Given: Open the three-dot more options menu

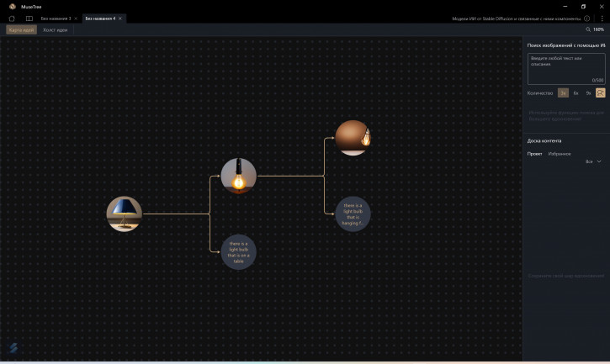Looking at the screenshot, I should [602, 18].
